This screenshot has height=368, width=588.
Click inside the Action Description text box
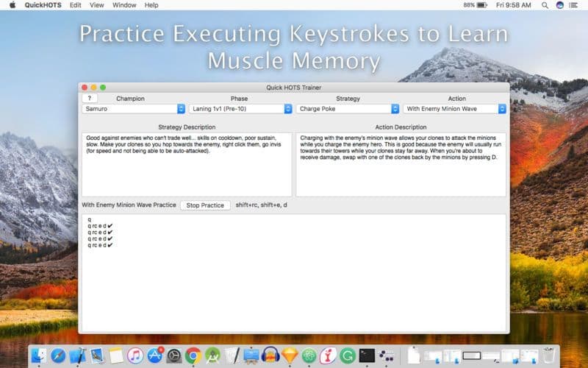(401, 164)
